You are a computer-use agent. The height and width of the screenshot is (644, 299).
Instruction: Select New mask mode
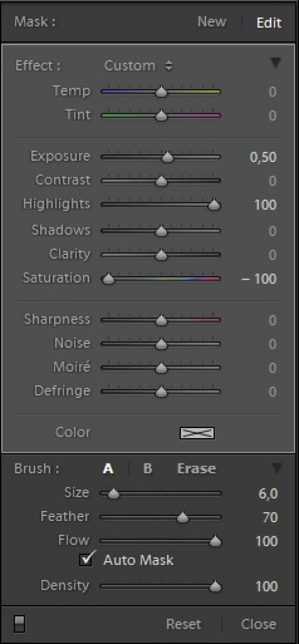[x=212, y=21]
